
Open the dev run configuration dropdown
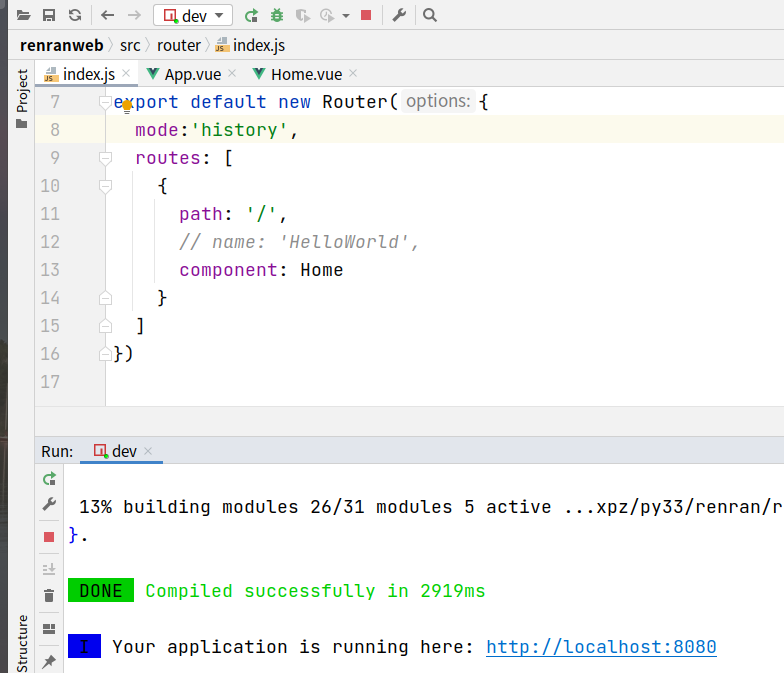tap(193, 16)
